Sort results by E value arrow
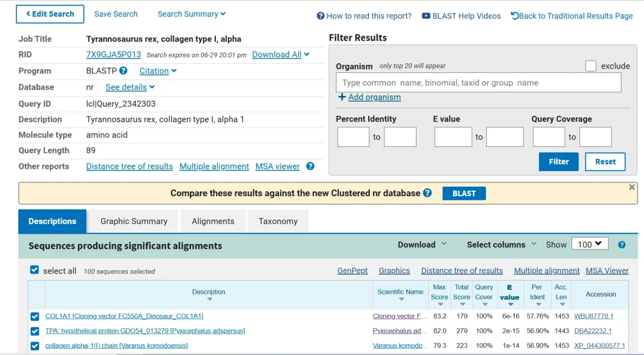 [510, 305]
